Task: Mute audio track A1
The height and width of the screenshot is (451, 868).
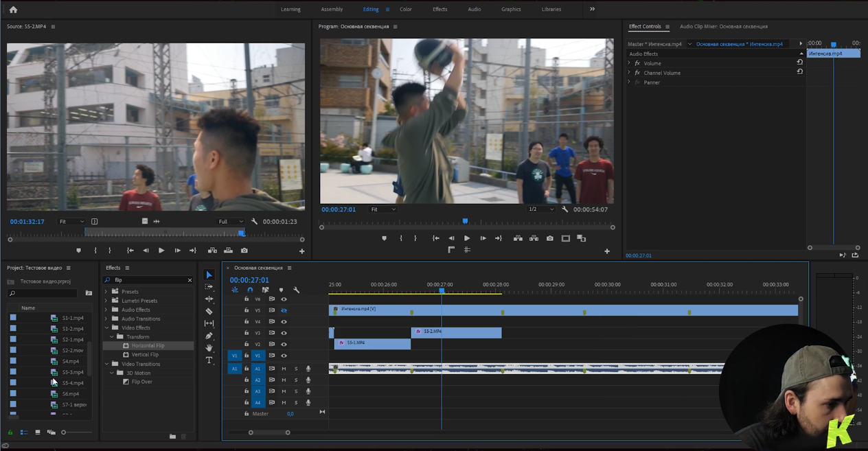Action: 284,369
